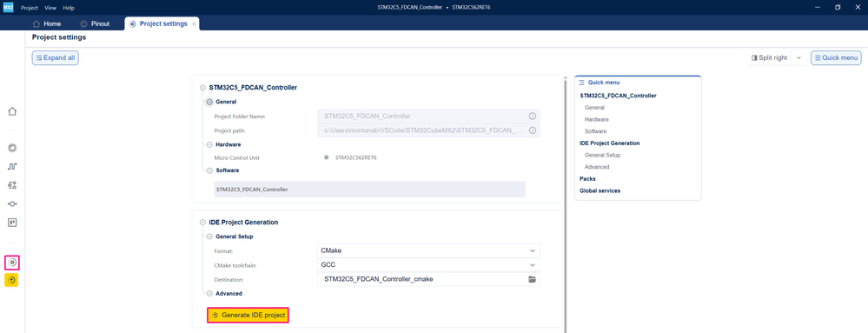Jump to Global services in Quick menu

(600, 190)
